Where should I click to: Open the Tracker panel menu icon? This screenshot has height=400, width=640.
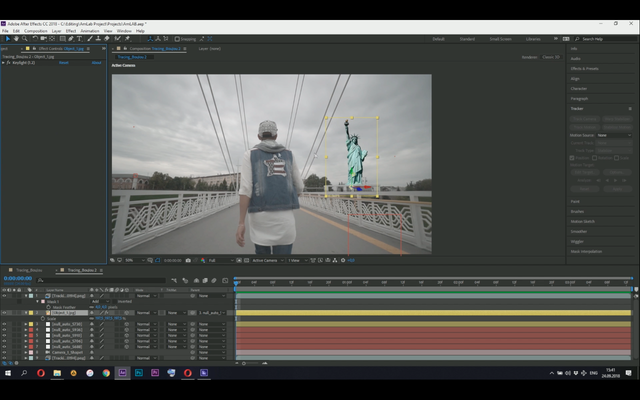click(x=630, y=108)
